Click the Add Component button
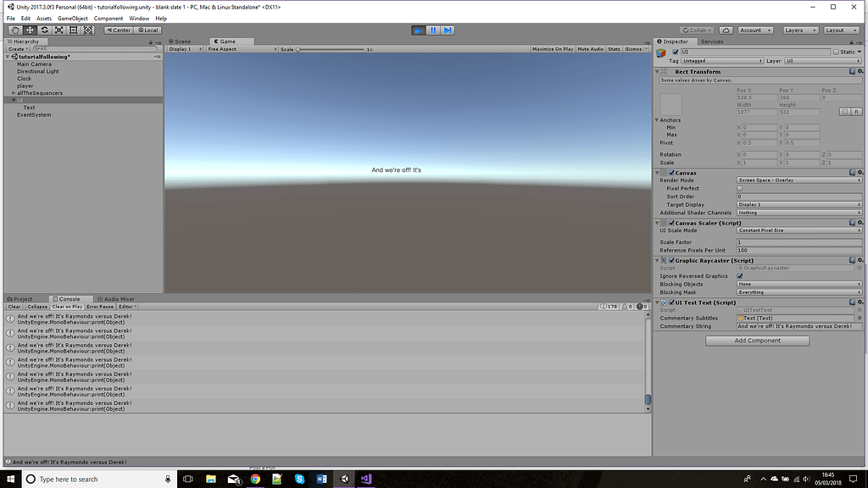 coord(757,340)
